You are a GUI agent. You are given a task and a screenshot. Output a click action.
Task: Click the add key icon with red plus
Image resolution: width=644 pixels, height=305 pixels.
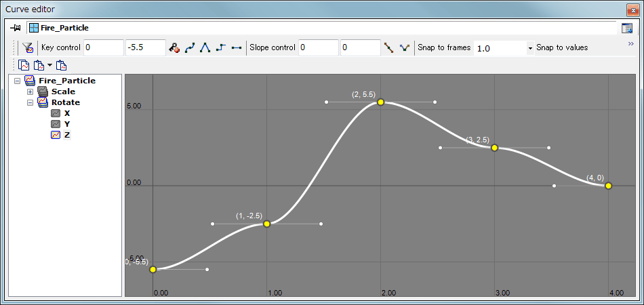coord(174,48)
